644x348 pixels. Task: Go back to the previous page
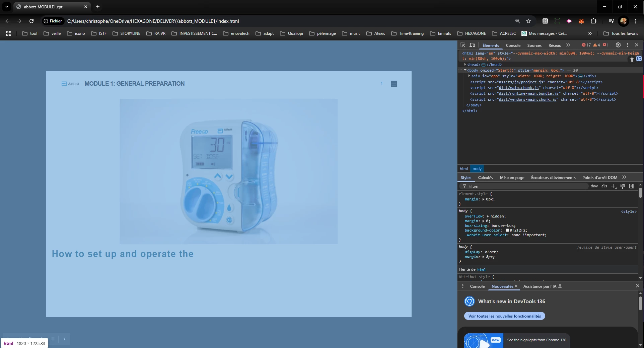click(7, 21)
